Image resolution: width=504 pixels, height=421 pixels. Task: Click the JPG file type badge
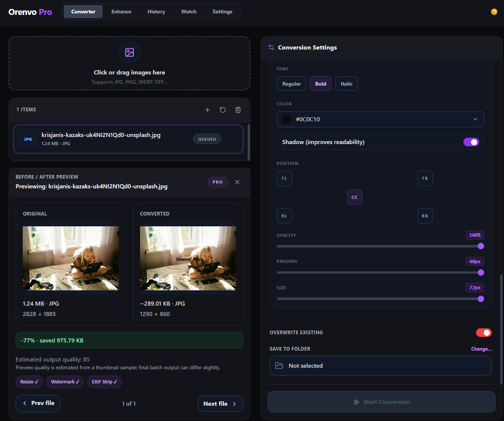point(28,139)
